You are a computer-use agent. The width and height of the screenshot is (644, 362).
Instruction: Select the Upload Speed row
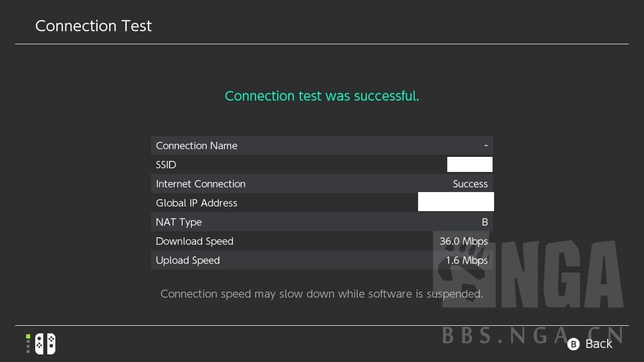coord(322,260)
